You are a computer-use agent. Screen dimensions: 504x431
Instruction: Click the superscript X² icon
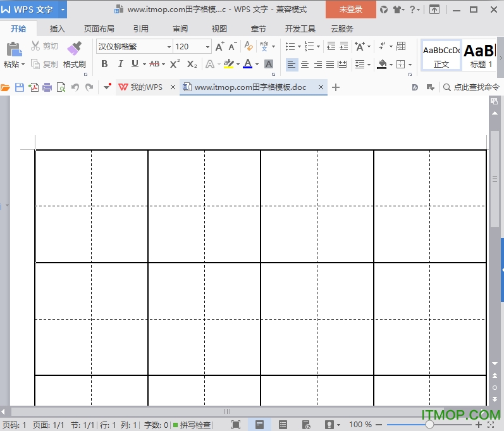tap(175, 64)
